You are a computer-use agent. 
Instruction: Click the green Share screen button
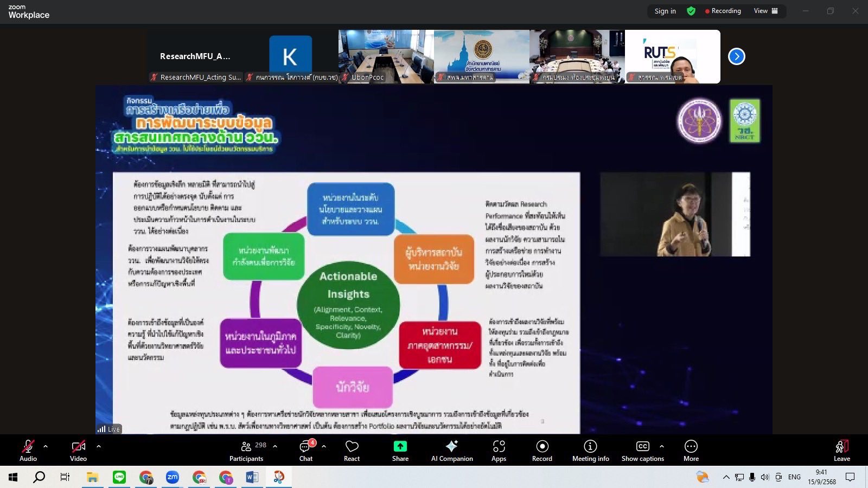(x=400, y=450)
